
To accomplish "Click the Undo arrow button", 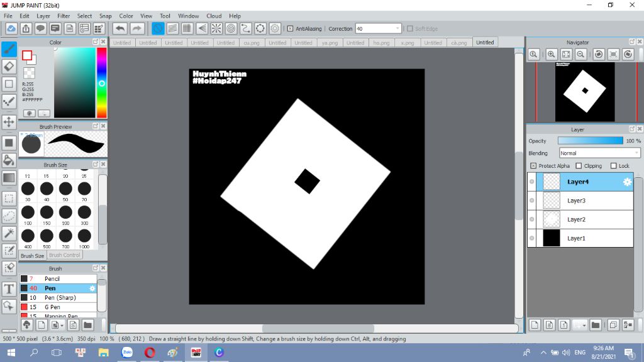I will [x=120, y=28].
